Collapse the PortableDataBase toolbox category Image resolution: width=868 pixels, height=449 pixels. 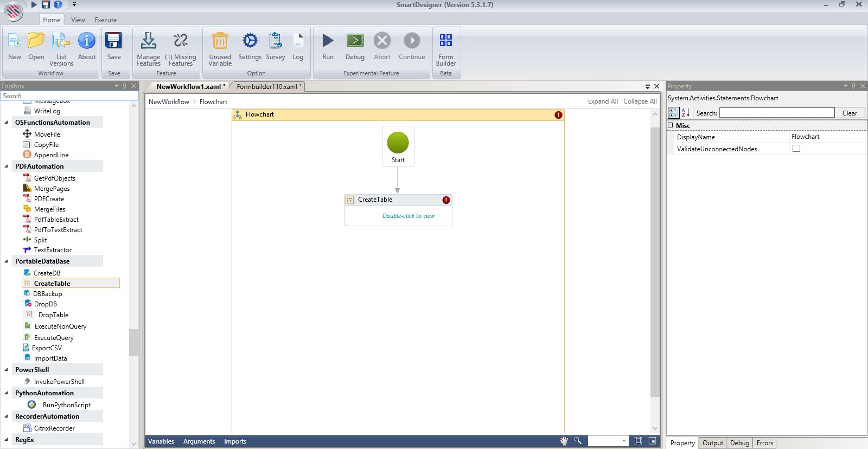(7, 261)
